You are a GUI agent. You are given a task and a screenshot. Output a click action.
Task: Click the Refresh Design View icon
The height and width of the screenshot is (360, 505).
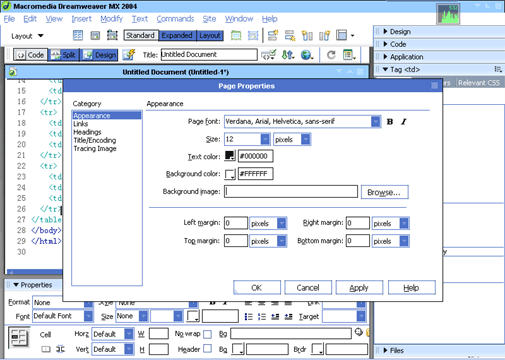pos(331,55)
